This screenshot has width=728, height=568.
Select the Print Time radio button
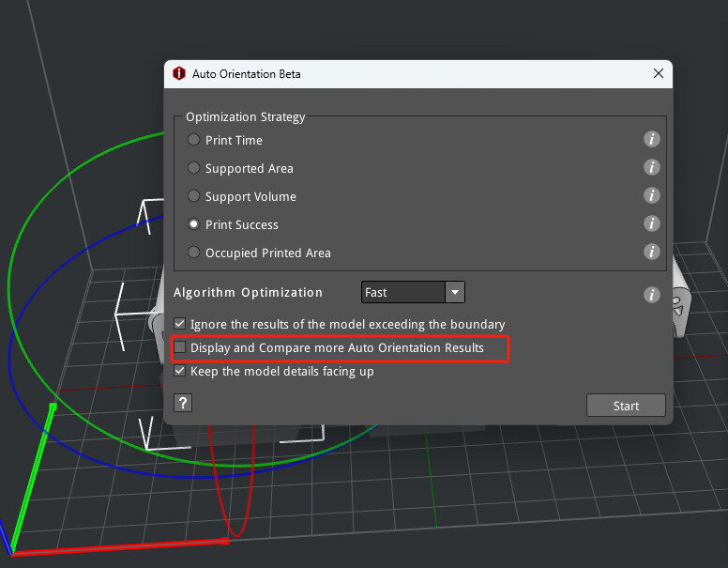coord(193,140)
